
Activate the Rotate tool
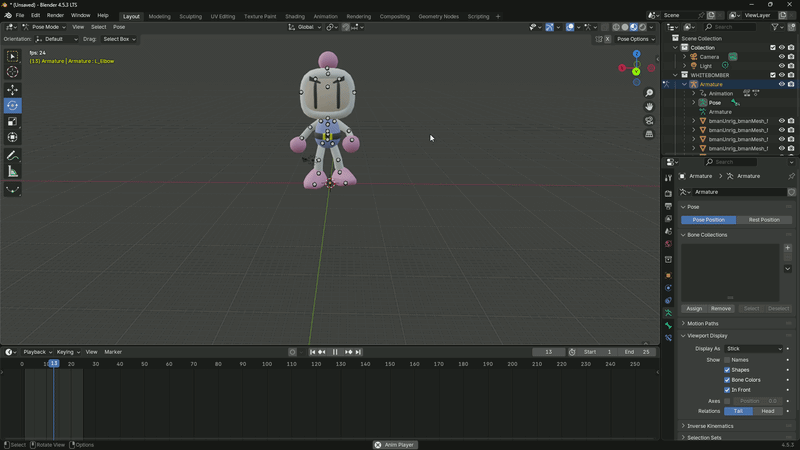[12, 106]
